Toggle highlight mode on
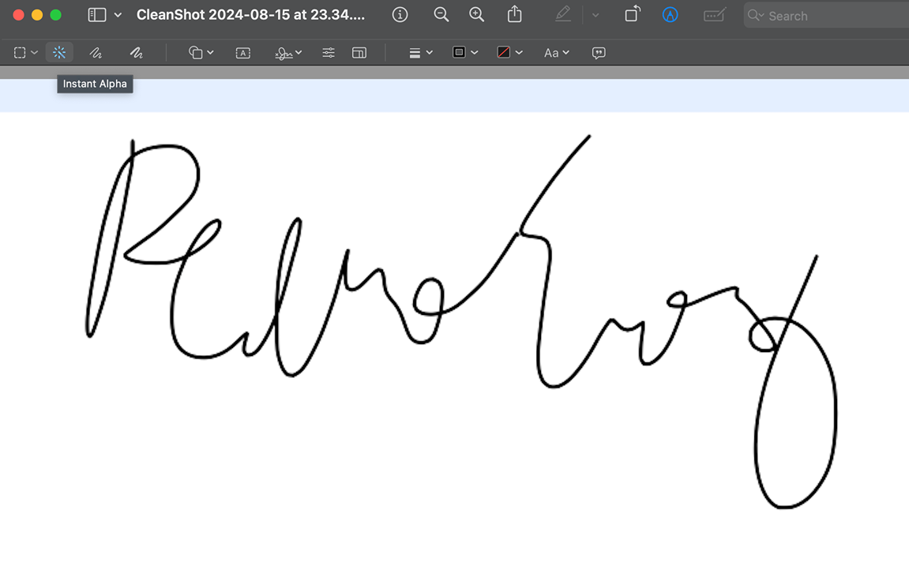 (x=562, y=14)
